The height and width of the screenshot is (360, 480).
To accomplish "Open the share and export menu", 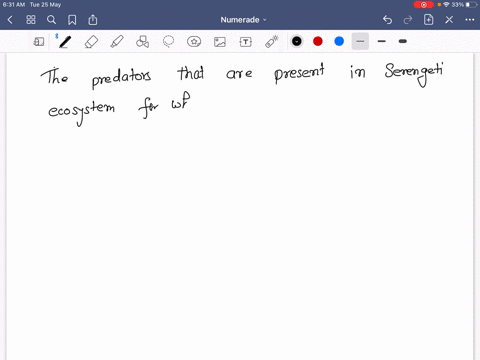I will (93, 20).
